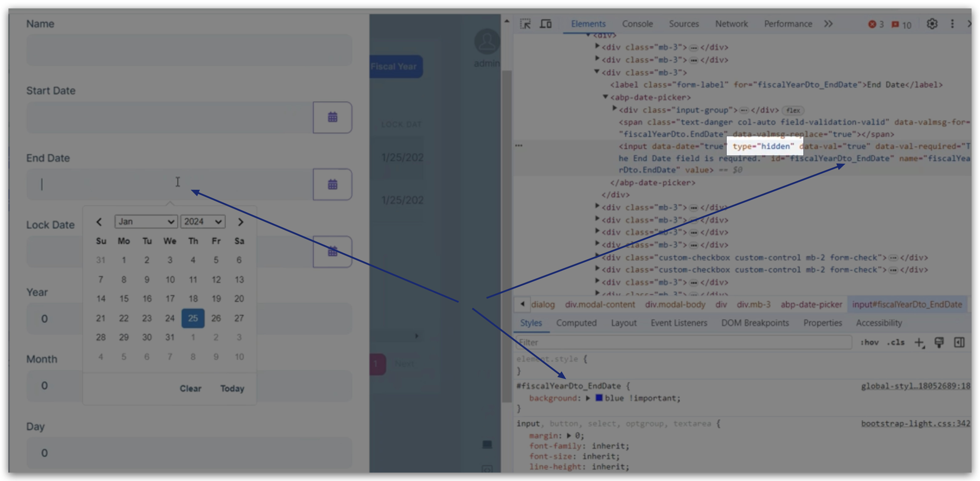Switch to the Console tab
980x481 pixels.
coord(637,24)
